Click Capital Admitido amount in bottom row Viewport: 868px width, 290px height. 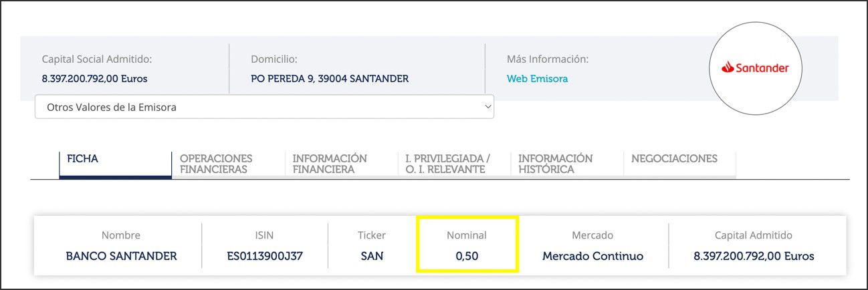pos(754,256)
